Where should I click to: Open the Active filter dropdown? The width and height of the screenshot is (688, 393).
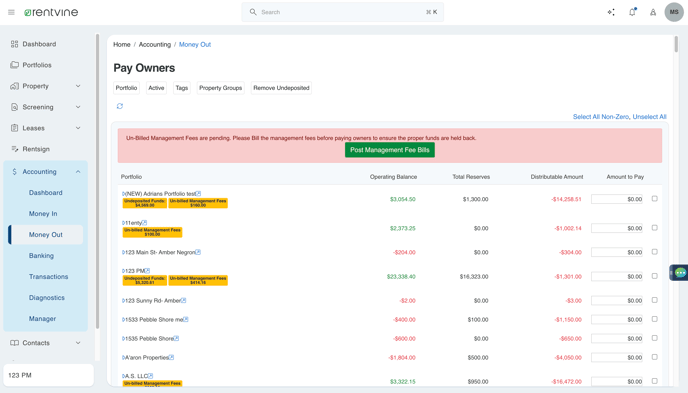(156, 88)
